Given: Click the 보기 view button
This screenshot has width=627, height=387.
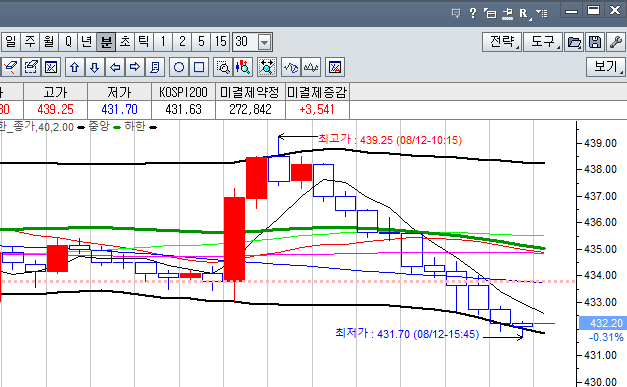Looking at the screenshot, I should coord(606,67).
